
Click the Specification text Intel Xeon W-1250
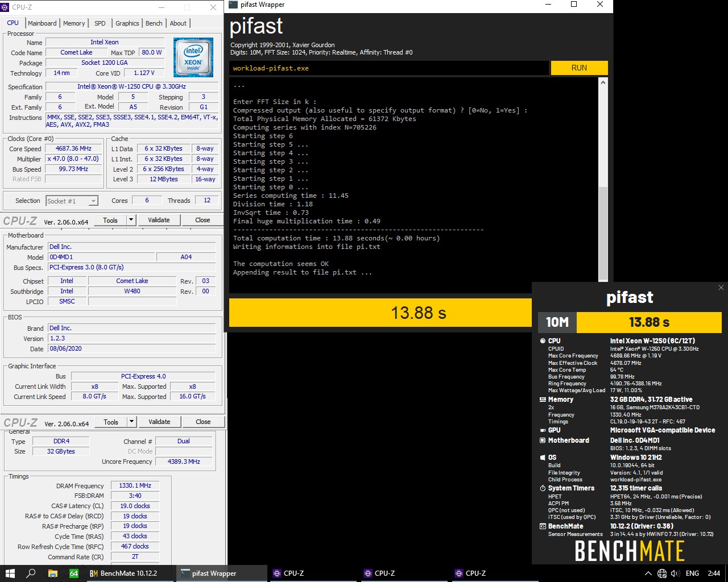pos(131,86)
